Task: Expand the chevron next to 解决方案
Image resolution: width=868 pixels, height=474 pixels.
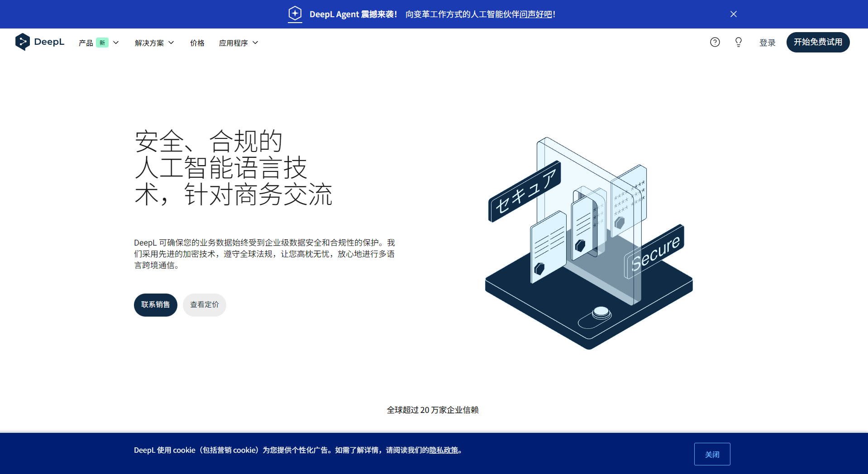Action: [171, 43]
